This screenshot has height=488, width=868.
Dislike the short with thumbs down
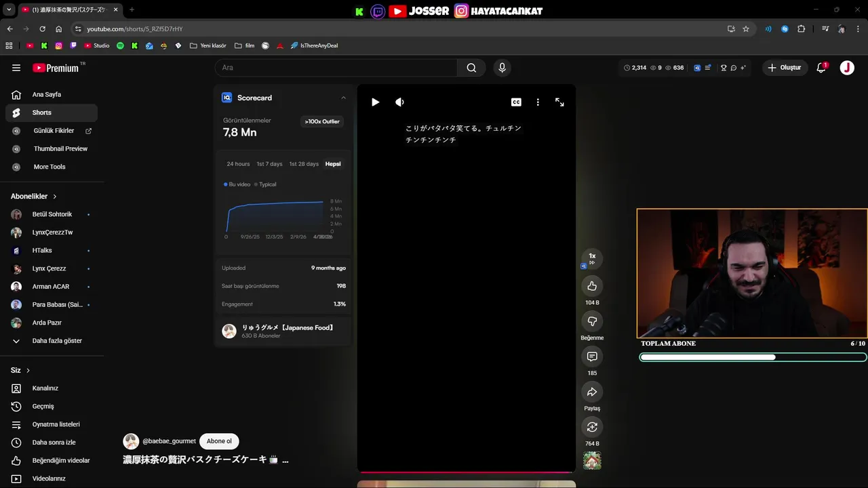click(592, 321)
